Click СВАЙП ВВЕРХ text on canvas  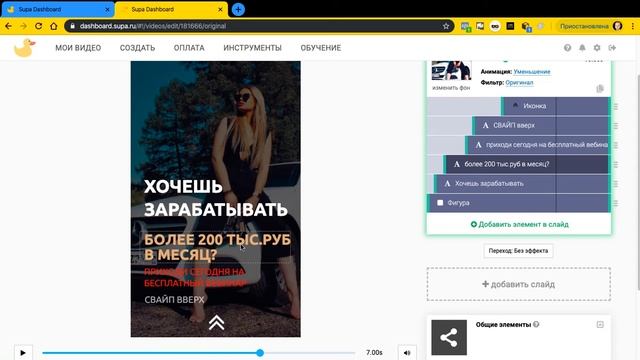pyautogui.click(x=174, y=300)
